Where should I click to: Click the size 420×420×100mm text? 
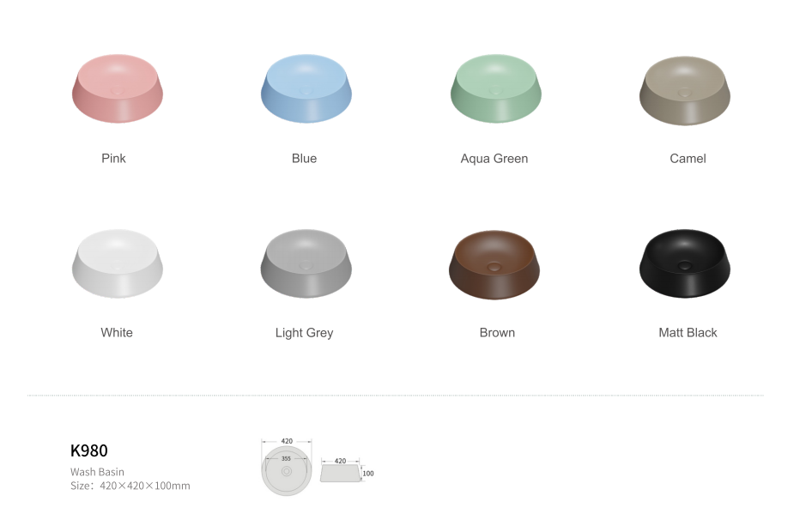pyautogui.click(x=145, y=486)
